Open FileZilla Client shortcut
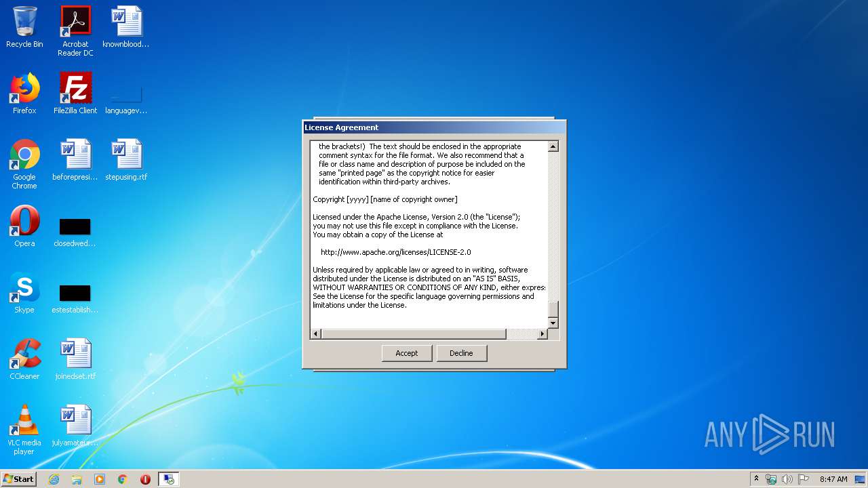Image resolution: width=868 pixels, height=488 pixels. 75,94
